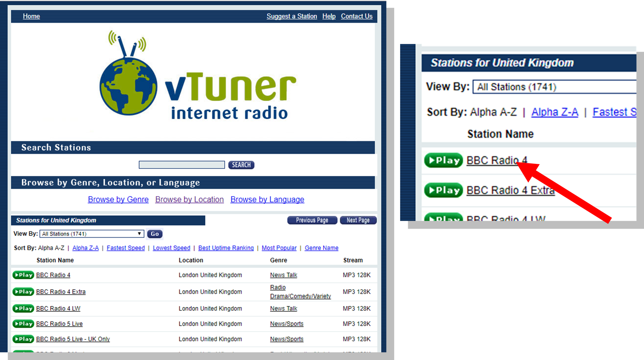This screenshot has height=360, width=644.
Task: Open View By dropdown in zoomed inset
Action: pyautogui.click(x=554, y=87)
